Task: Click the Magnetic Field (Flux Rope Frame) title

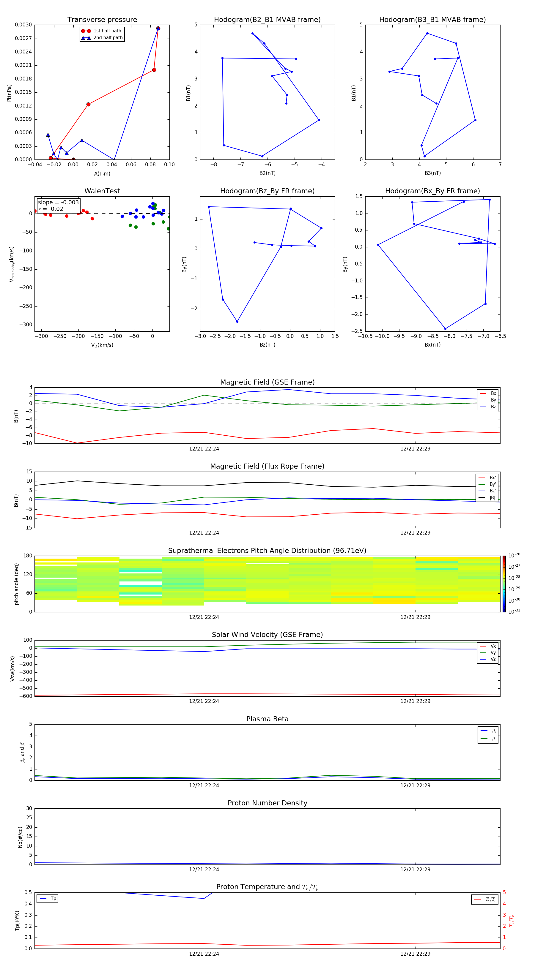Action: pos(267,467)
